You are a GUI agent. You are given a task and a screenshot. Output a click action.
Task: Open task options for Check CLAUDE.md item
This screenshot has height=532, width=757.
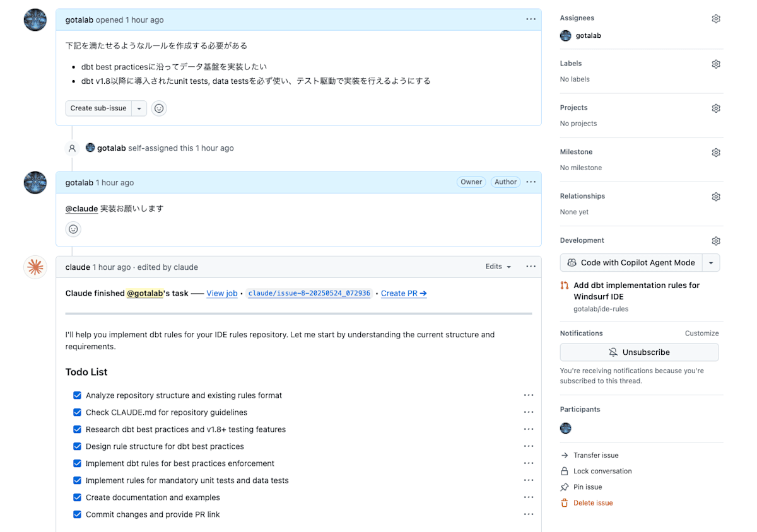pyautogui.click(x=529, y=412)
